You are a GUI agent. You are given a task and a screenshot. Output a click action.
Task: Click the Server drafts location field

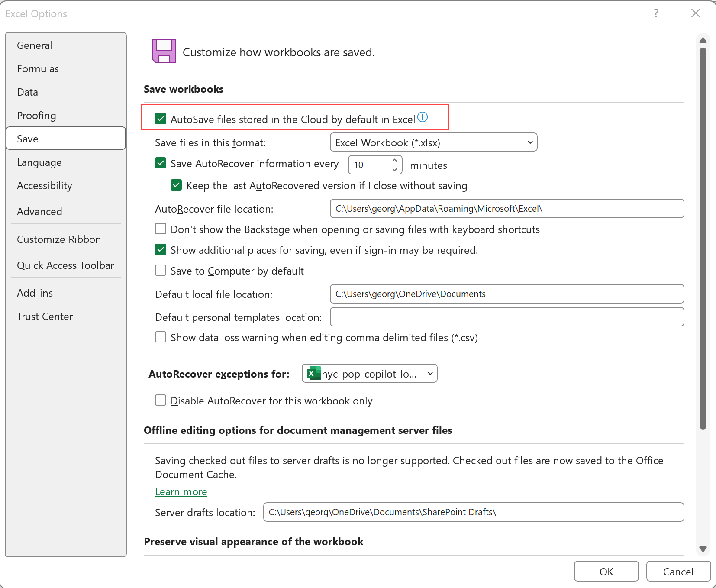(474, 512)
